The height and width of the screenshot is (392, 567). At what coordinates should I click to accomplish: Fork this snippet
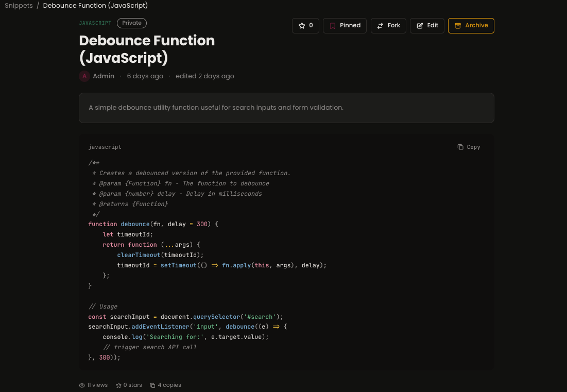pyautogui.click(x=388, y=25)
